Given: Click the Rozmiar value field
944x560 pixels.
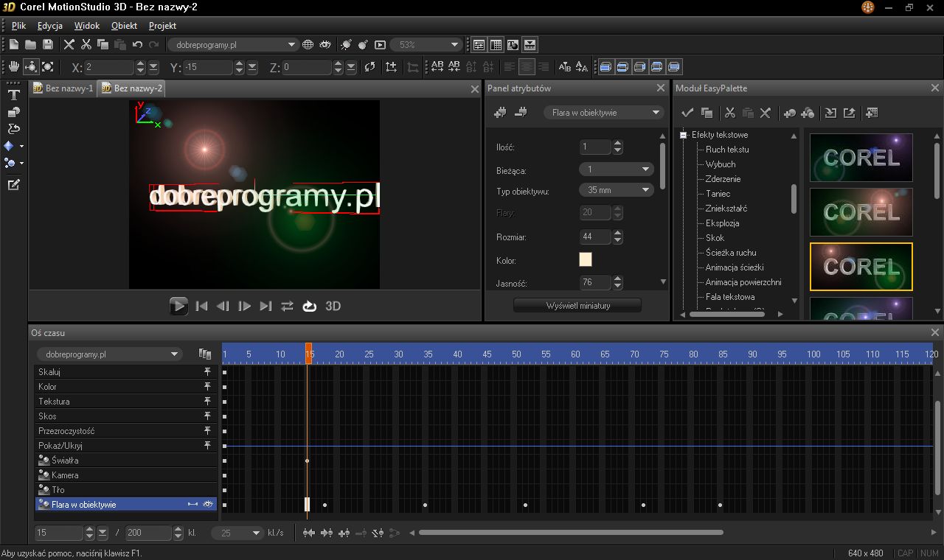Looking at the screenshot, I should pos(595,237).
